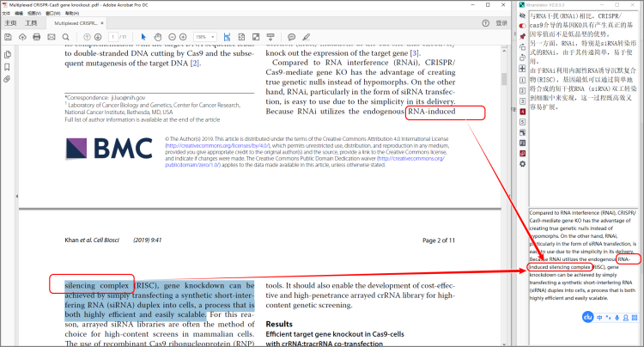Viewport: 644px width, 347px height.
Task: Click the 登录 sign-in button
Action: tap(501, 23)
